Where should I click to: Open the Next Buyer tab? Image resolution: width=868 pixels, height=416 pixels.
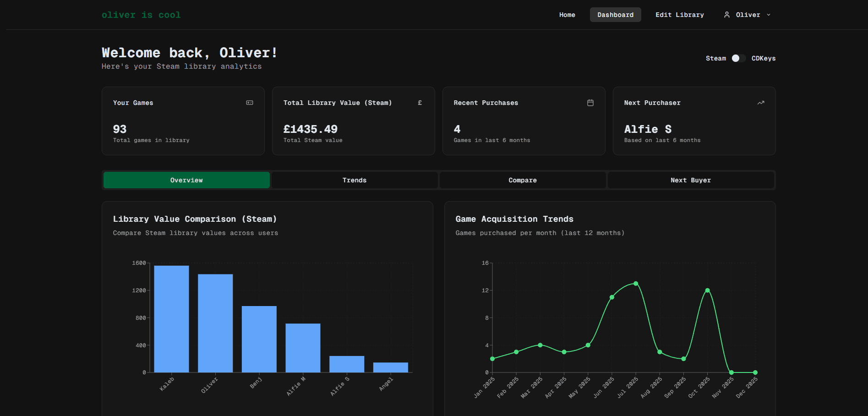(691, 180)
